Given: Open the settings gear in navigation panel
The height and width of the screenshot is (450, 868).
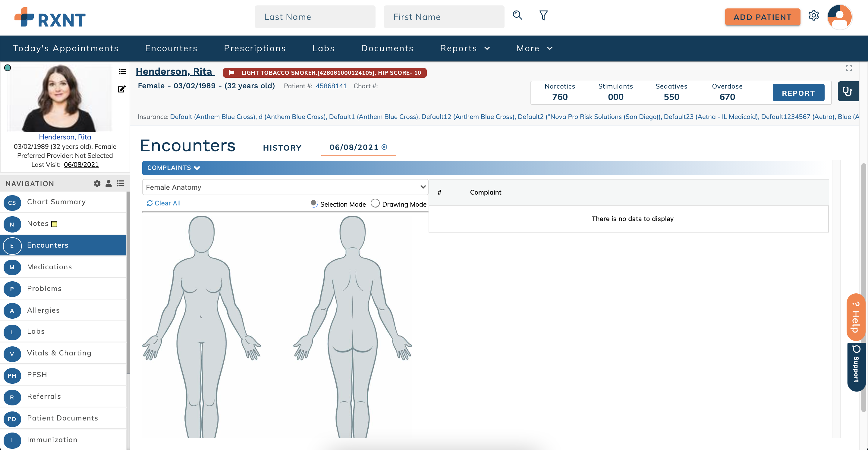Looking at the screenshot, I should (x=97, y=183).
